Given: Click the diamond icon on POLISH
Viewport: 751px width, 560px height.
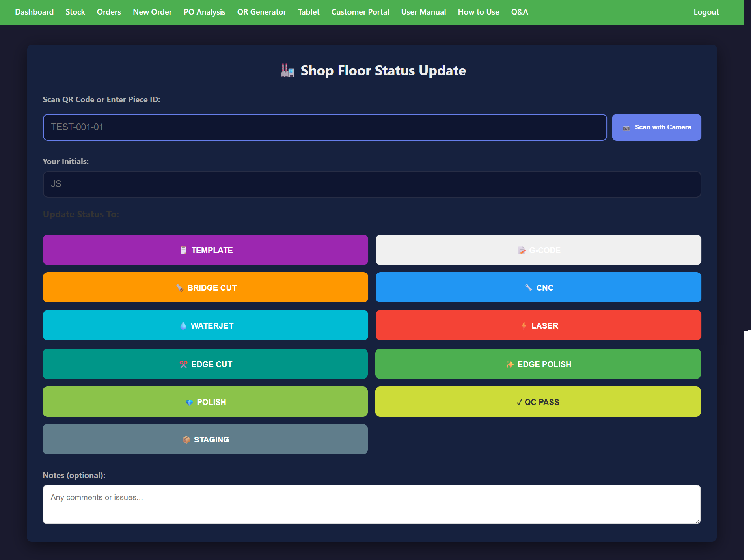Looking at the screenshot, I should (x=189, y=402).
